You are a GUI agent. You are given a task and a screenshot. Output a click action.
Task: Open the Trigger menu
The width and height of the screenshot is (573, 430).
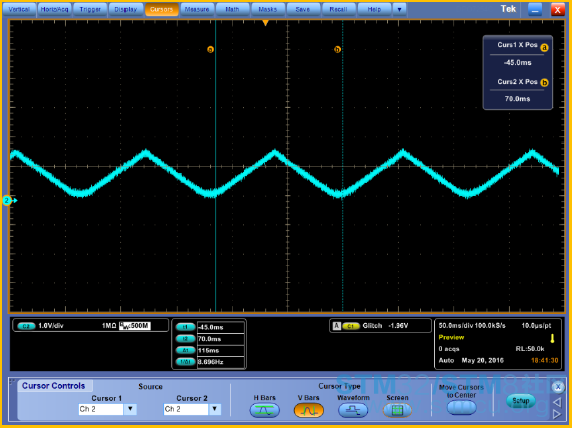[90, 9]
